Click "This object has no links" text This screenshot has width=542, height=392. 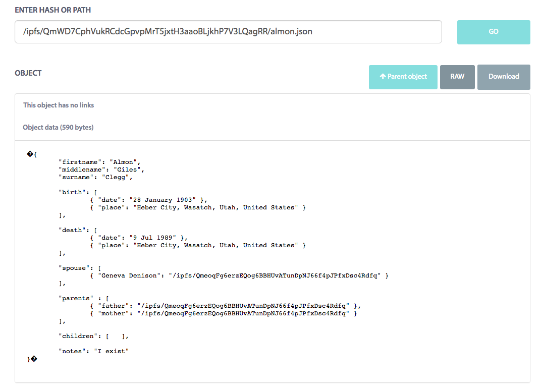click(x=59, y=105)
